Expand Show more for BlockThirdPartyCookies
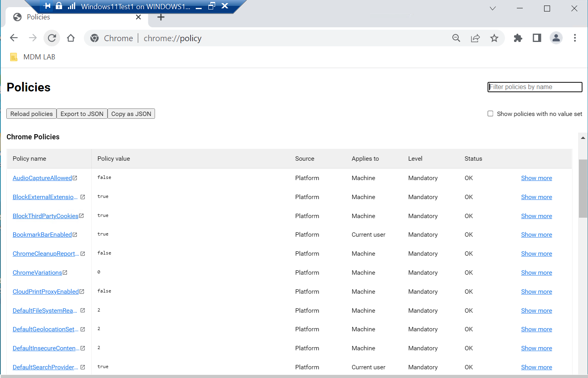The image size is (588, 378). (537, 216)
